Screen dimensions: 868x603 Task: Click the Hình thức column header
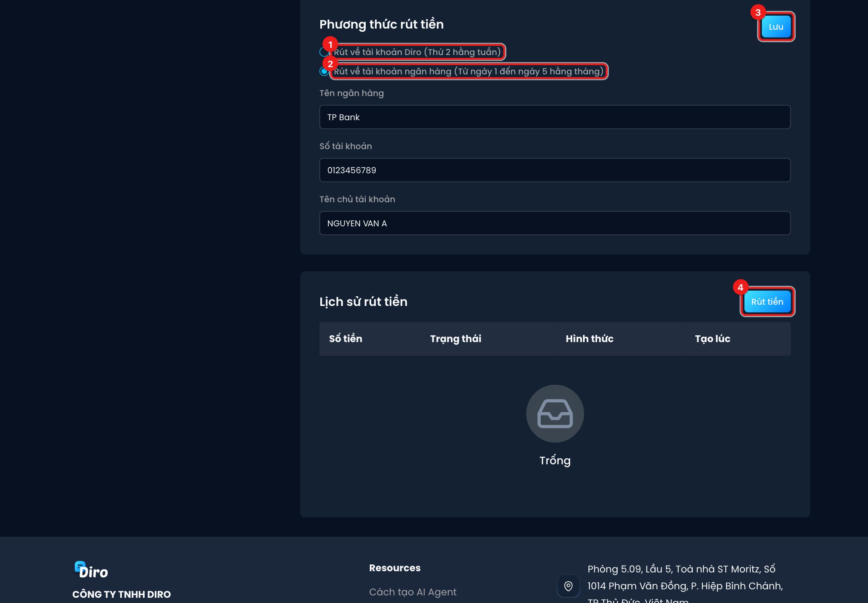tap(590, 338)
